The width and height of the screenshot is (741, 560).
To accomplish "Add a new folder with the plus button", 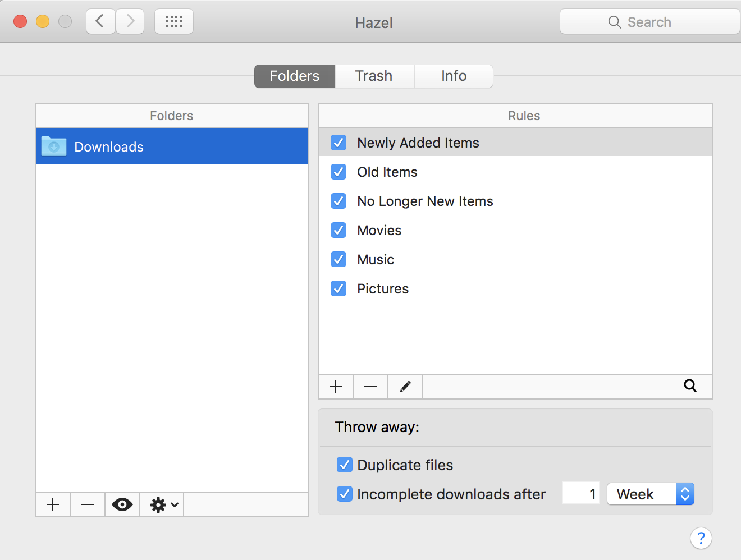I will pos(53,504).
